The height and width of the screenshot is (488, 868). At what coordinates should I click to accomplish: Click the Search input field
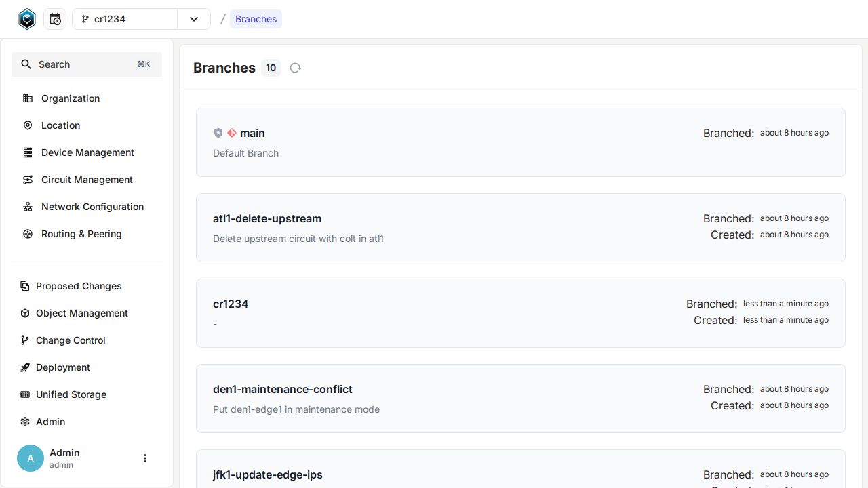(87, 64)
